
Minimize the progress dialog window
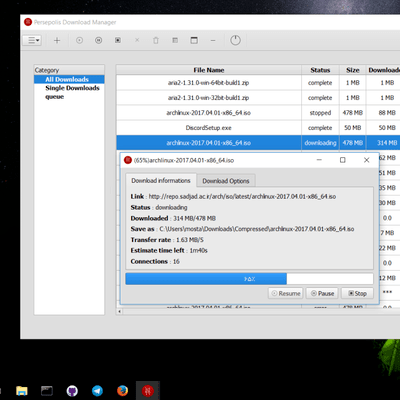tap(319, 160)
